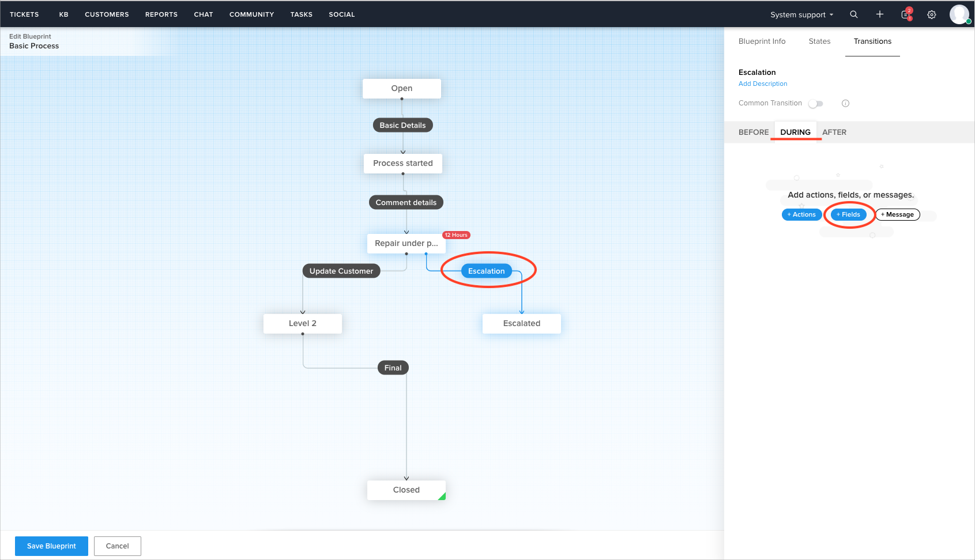Select the BEFORE transition tab
Viewport: 975px width, 560px height.
(x=753, y=132)
